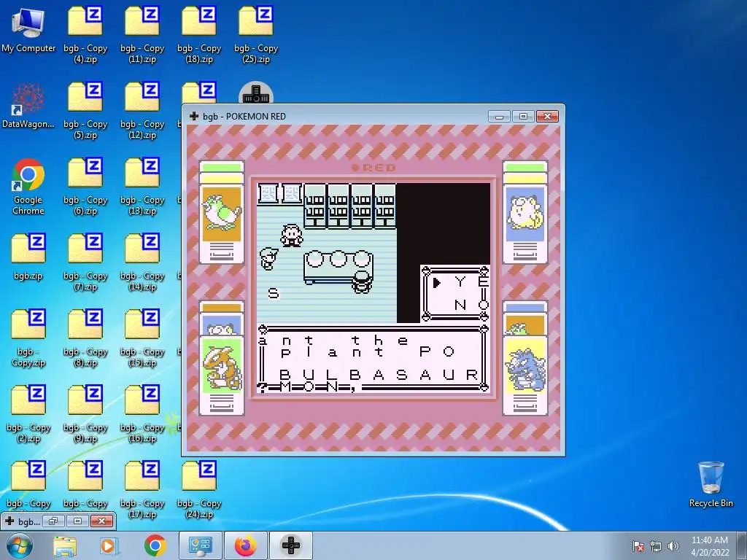
Task: Select the DataWagon shortcut icon
Action: (28, 106)
